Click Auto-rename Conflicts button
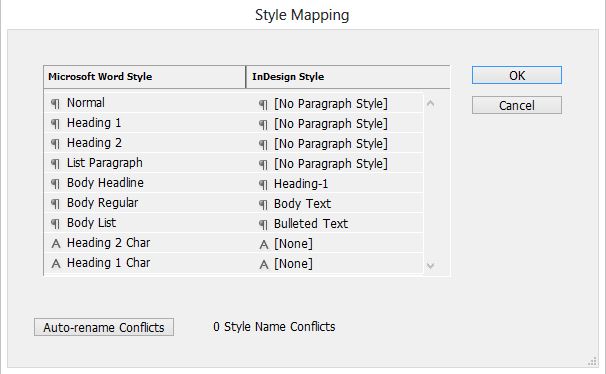This screenshot has height=374, width=606. 104,327
